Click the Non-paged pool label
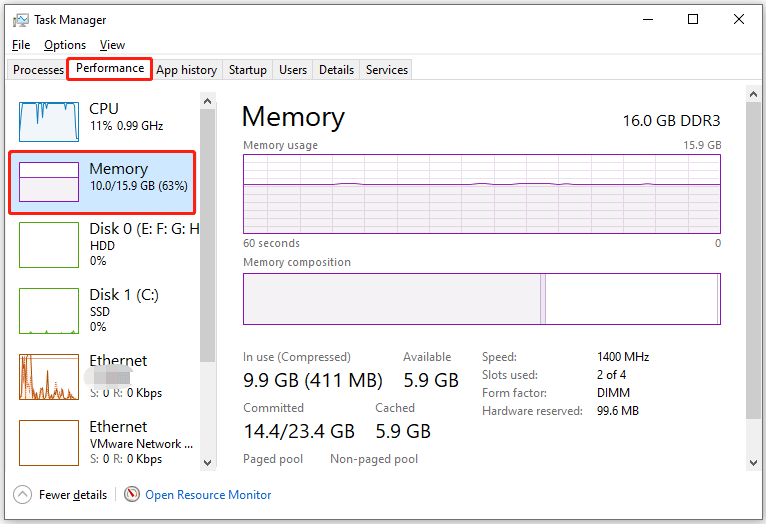The width and height of the screenshot is (766, 524). point(374,459)
